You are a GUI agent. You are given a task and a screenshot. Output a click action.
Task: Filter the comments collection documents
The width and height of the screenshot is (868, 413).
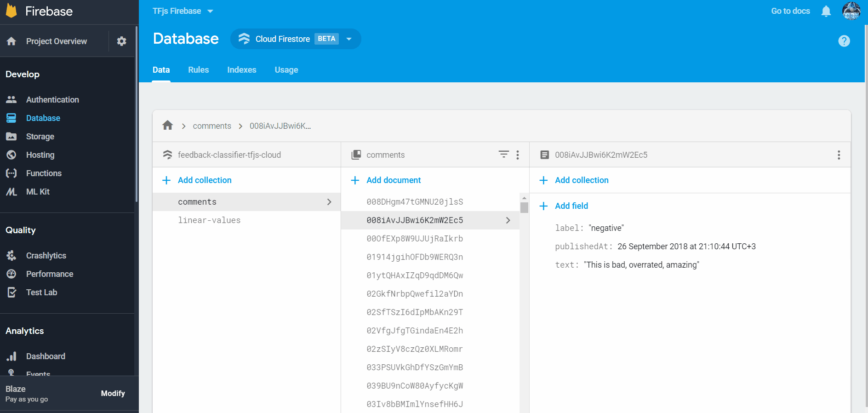point(504,155)
